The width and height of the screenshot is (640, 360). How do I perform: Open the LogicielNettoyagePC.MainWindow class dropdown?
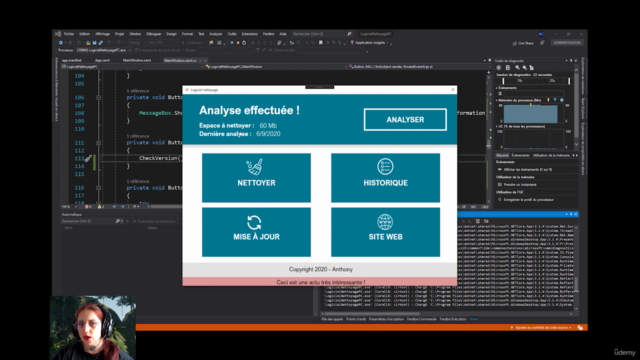tap(275, 67)
